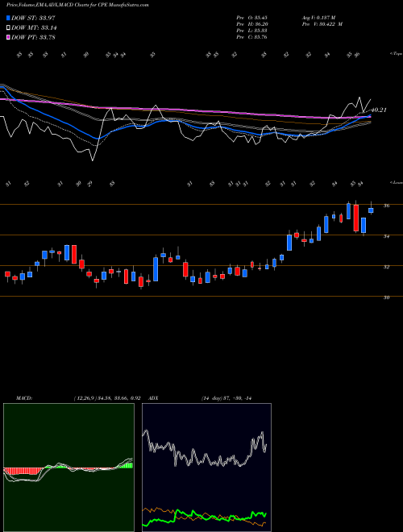
Task: Click the chart title mentioning MunafaSutra.com
Action: pos(77,5)
